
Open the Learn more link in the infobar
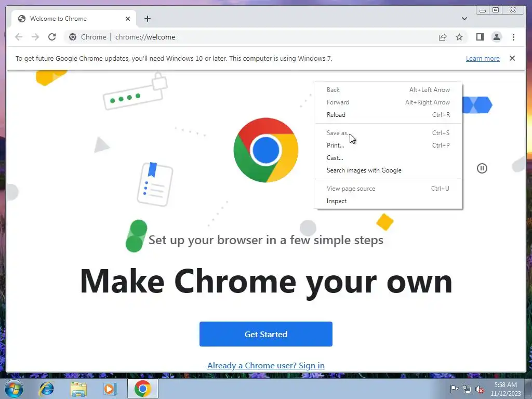483,58
